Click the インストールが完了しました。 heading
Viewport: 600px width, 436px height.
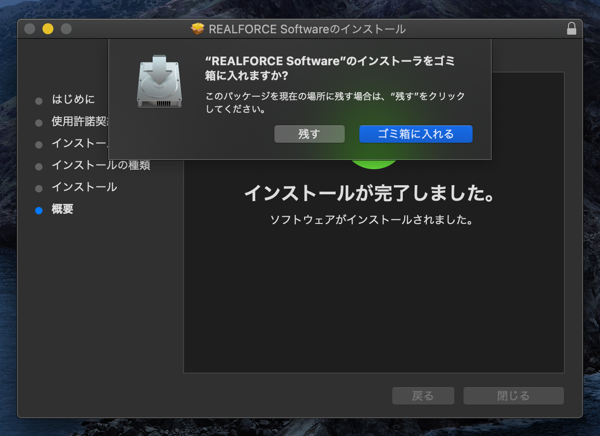pos(370,193)
